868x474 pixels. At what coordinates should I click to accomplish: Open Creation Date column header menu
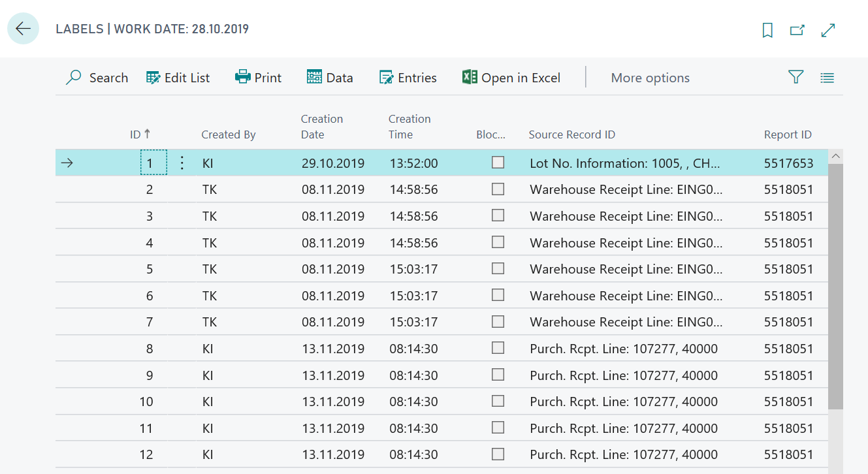[321, 127]
